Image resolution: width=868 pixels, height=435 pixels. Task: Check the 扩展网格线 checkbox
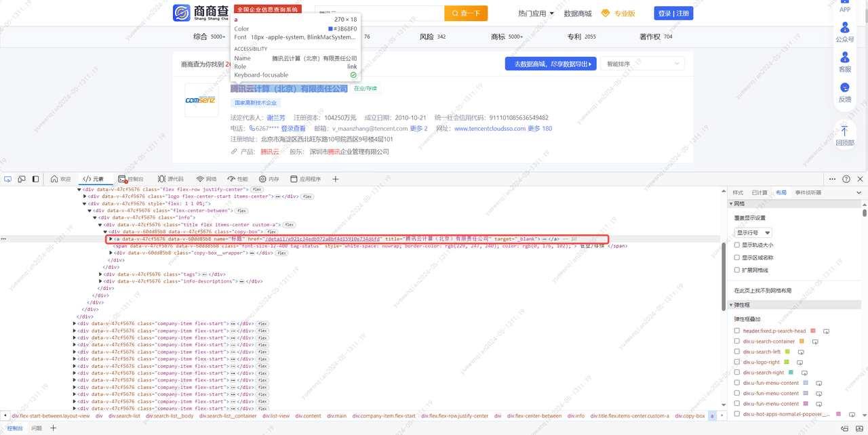click(x=737, y=270)
